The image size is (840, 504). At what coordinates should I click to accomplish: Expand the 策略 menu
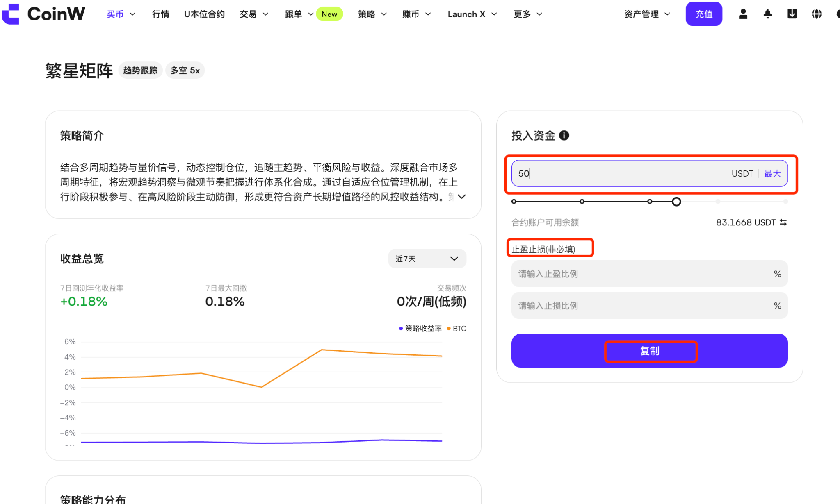tap(372, 14)
